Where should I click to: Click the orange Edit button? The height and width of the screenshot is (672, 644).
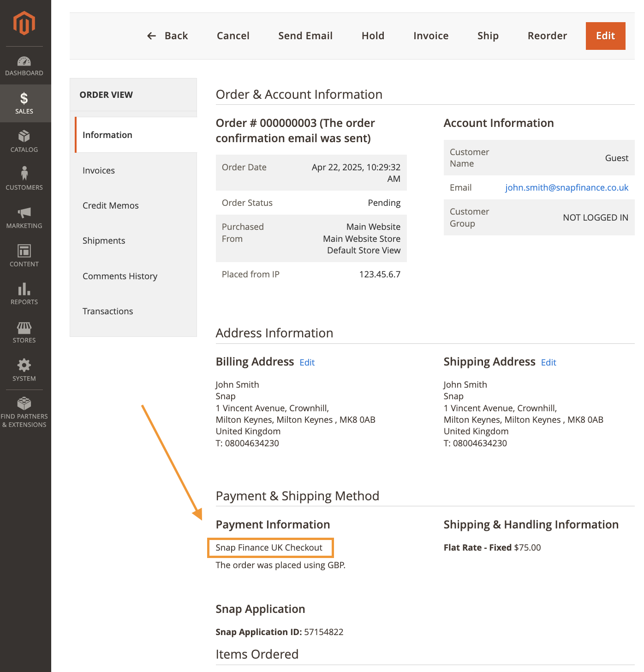(x=605, y=36)
